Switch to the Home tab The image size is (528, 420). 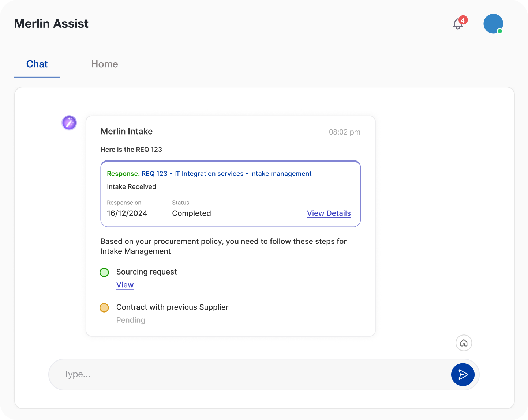[105, 64]
